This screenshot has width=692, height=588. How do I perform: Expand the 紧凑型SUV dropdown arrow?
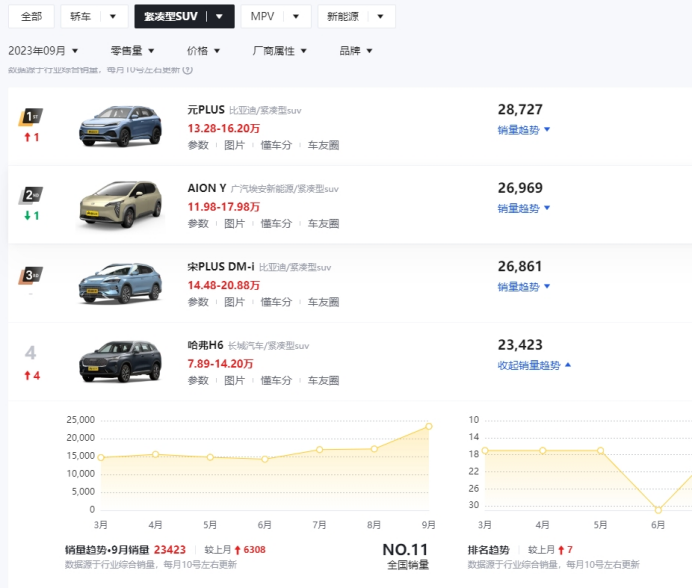click(219, 17)
